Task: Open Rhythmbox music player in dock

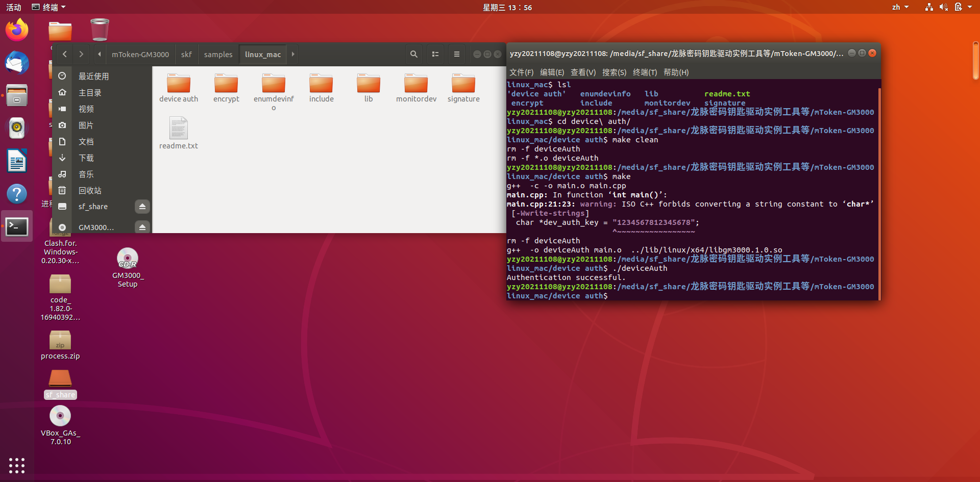Action: (17, 128)
